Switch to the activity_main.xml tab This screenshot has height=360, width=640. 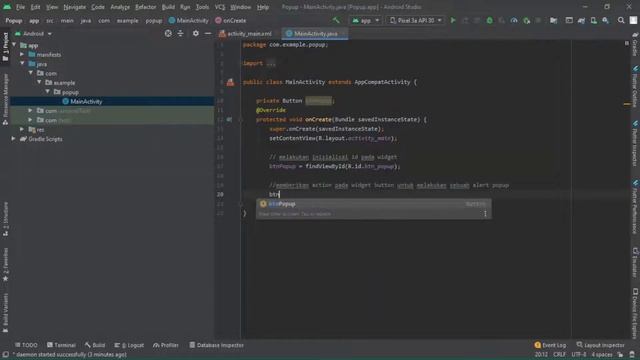(x=245, y=33)
